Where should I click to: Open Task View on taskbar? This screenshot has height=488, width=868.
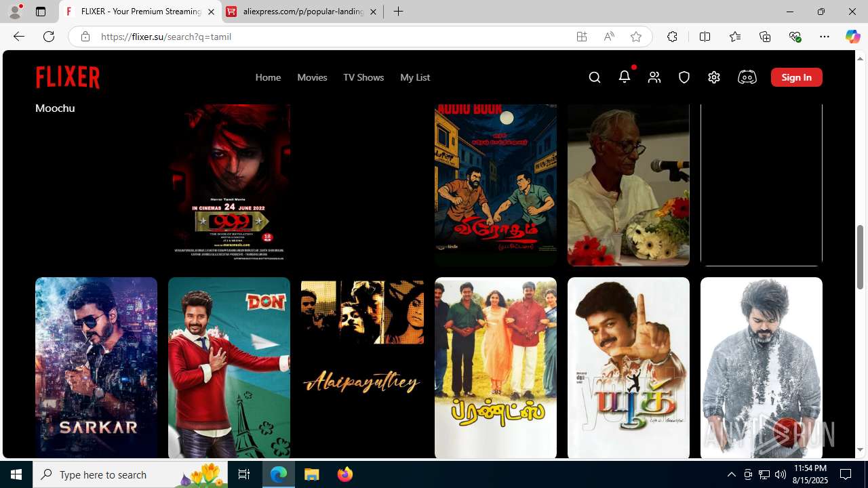(244, 474)
